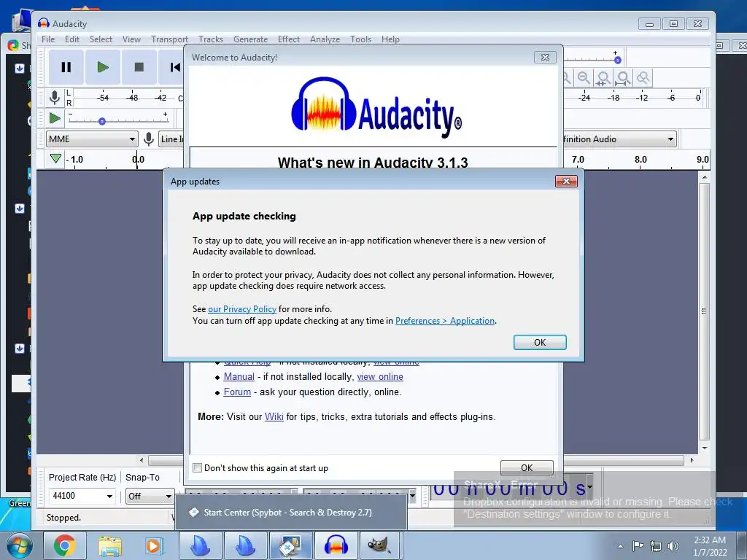
Task: Open the Help menu
Action: click(390, 39)
